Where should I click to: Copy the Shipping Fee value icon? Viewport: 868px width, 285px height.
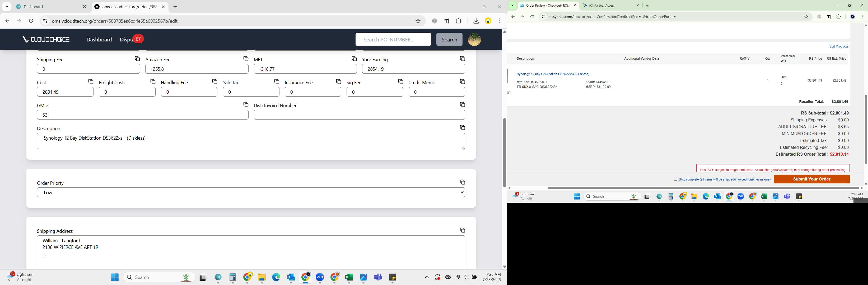click(137, 59)
